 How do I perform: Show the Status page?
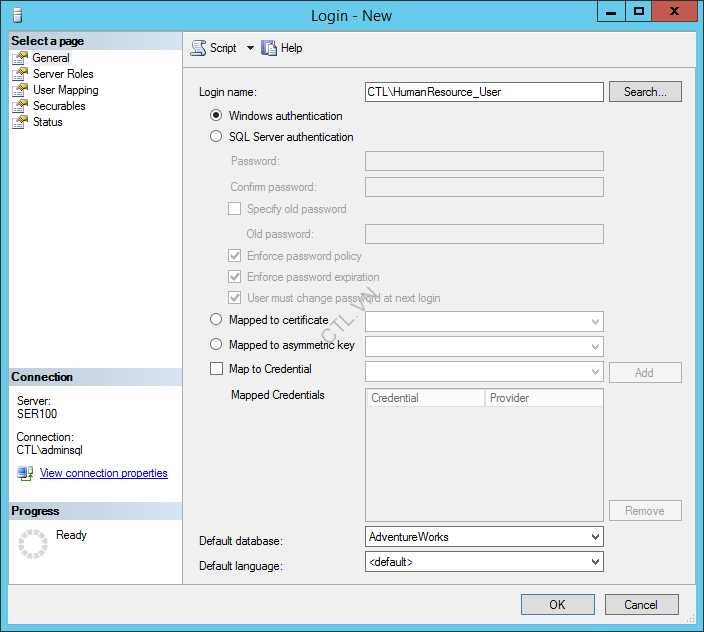coord(48,122)
